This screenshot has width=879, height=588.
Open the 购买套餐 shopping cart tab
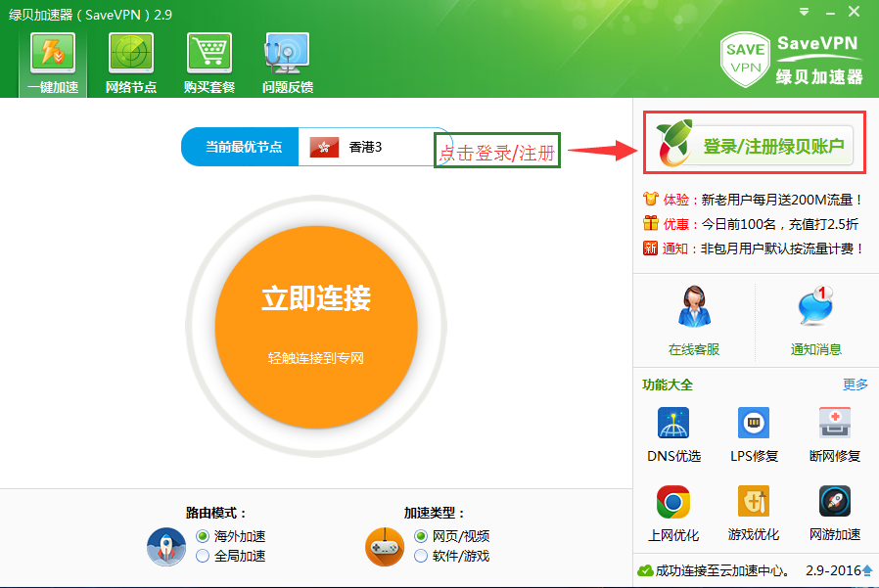point(209,63)
